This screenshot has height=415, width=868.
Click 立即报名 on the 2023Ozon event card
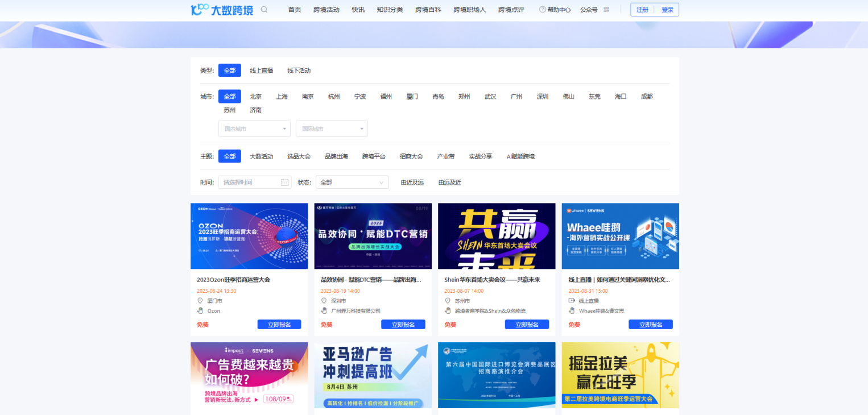pyautogui.click(x=279, y=324)
